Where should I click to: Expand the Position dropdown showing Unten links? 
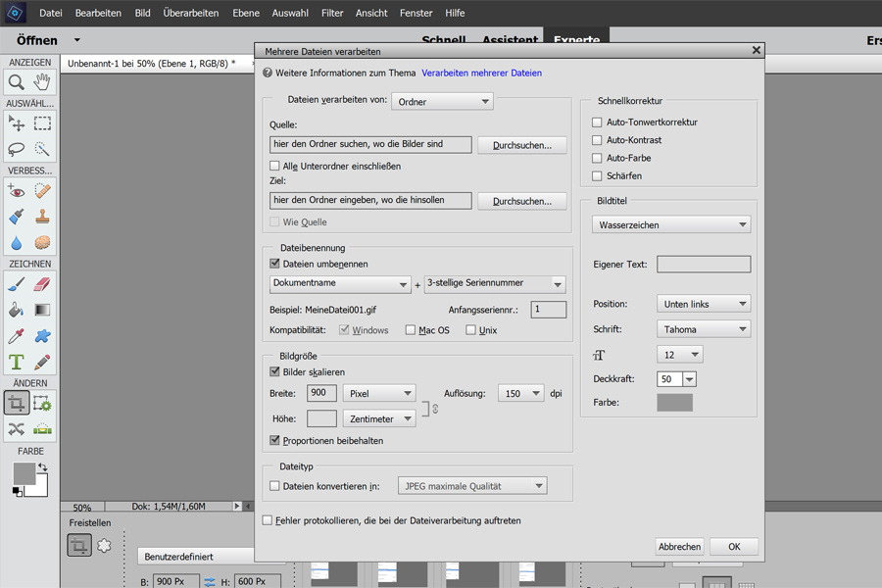703,304
